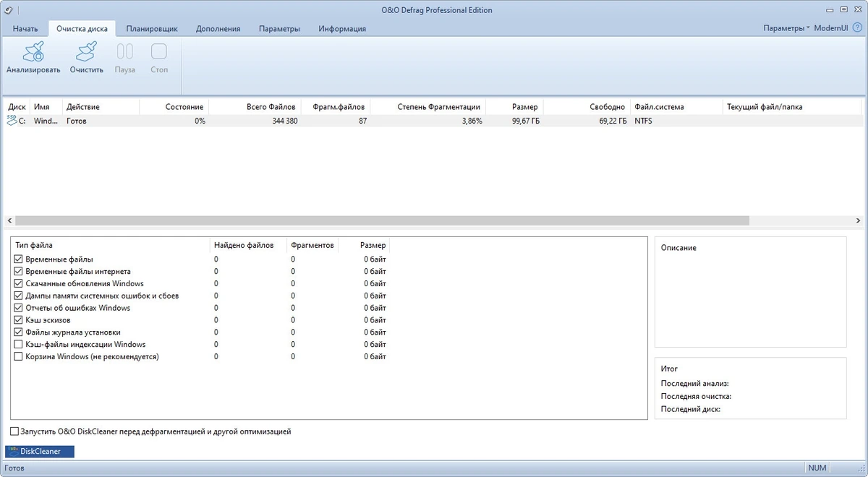The width and height of the screenshot is (868, 477).
Task: Sort by the Диск column header
Action: (17, 106)
